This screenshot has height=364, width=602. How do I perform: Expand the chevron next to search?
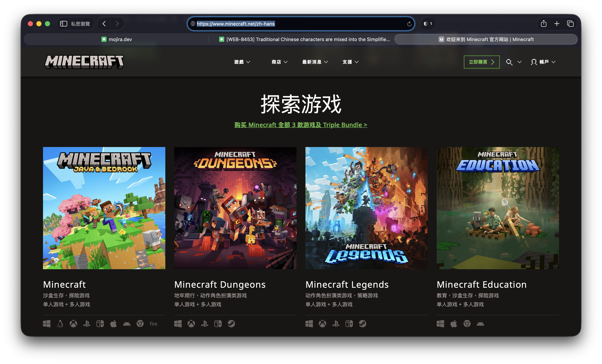[519, 62]
